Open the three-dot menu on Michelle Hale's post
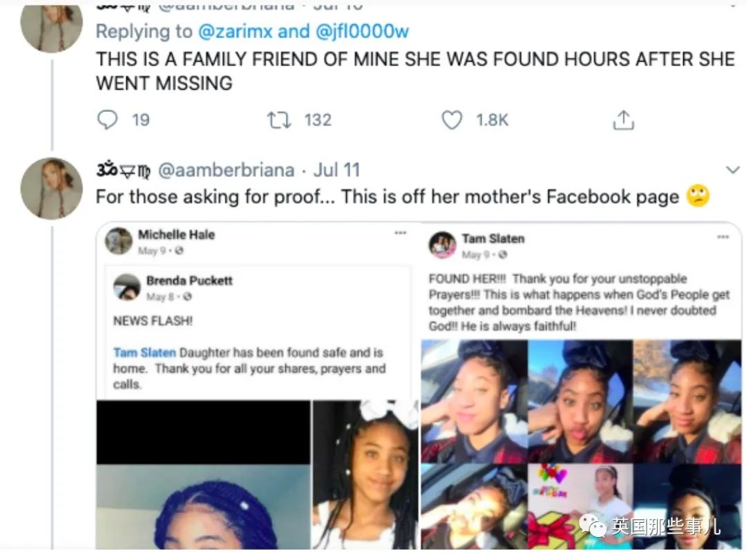This screenshot has height=560, width=746. click(x=401, y=233)
